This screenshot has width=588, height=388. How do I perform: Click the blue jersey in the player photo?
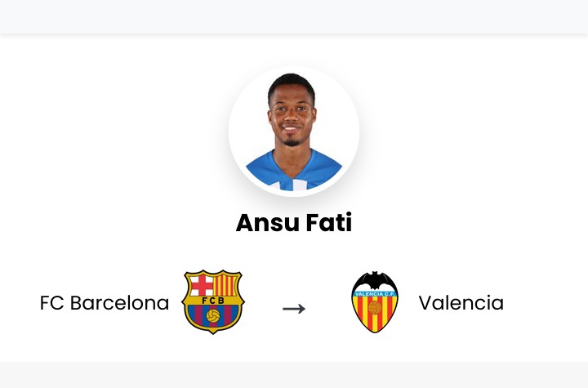click(x=294, y=171)
